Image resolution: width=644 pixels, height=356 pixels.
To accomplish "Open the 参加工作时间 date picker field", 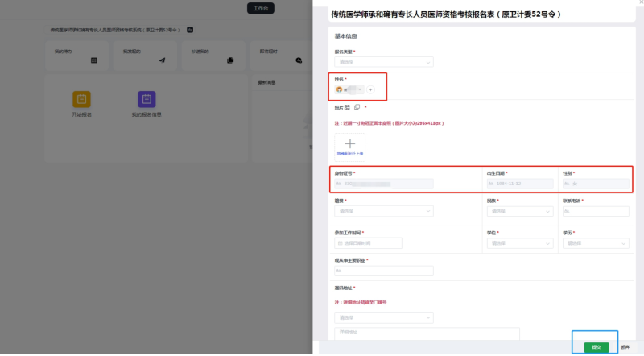I will tap(368, 242).
